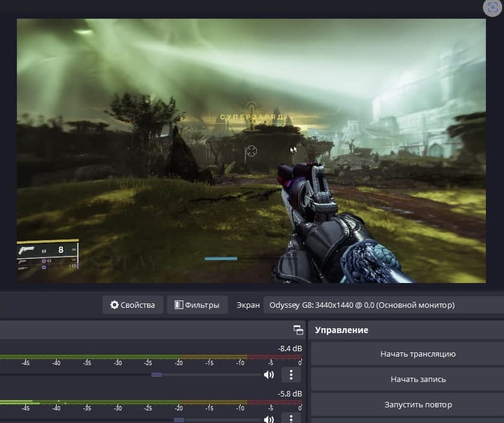
Task: Open options menu for the -8.4 dB channel
Action: 291,375
